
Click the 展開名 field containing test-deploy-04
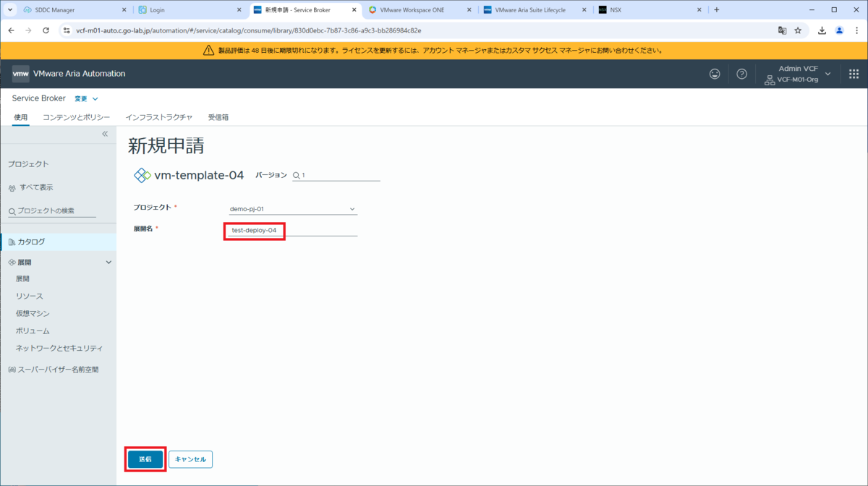[293, 230]
